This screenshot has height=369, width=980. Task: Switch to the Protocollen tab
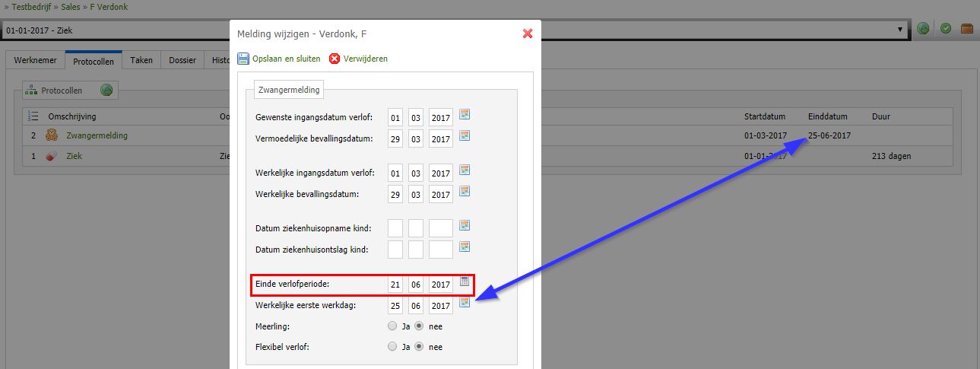[x=94, y=61]
